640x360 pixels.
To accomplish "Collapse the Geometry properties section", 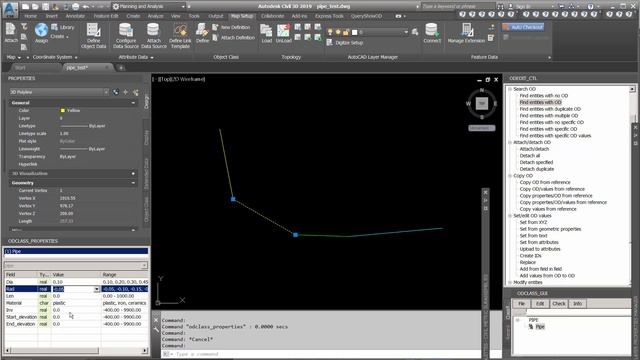I will pyautogui.click(x=133, y=183).
